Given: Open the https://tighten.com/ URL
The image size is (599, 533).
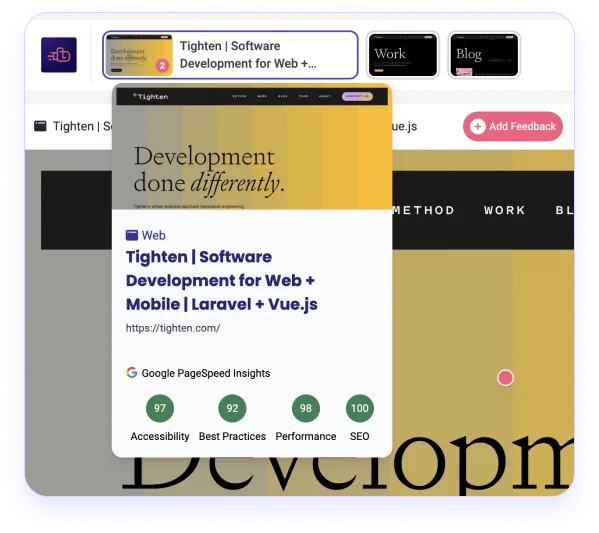Looking at the screenshot, I should tap(173, 328).
